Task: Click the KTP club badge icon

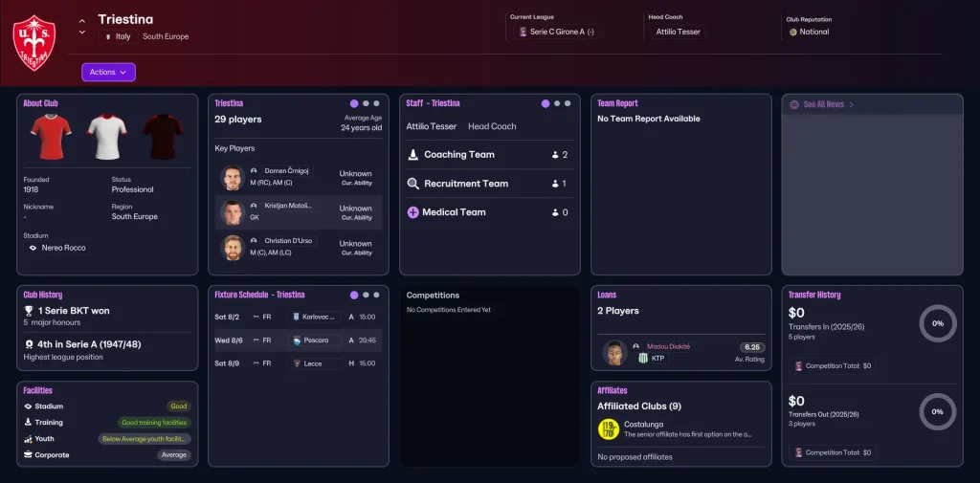Action: click(643, 359)
